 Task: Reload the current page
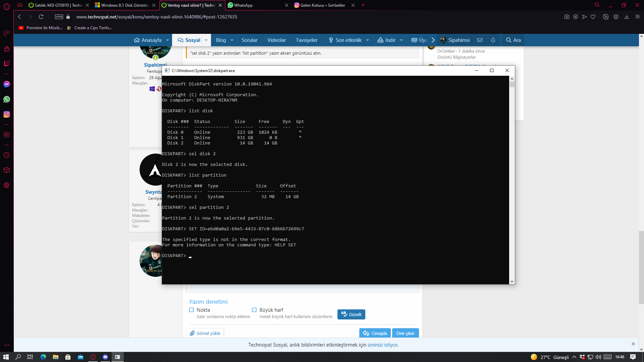click(41, 17)
